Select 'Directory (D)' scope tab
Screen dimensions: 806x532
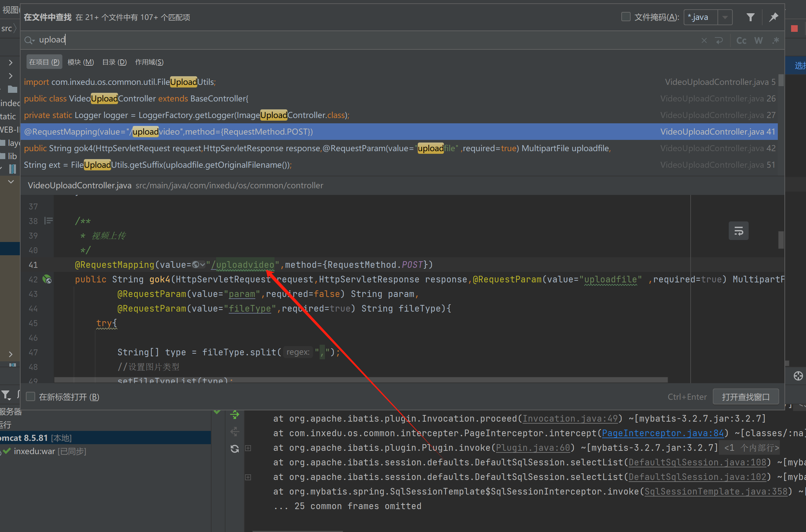pyautogui.click(x=114, y=62)
